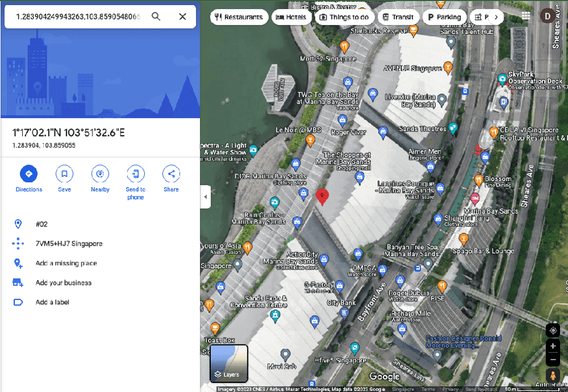
Task: Center map on your location
Action: 552,330
